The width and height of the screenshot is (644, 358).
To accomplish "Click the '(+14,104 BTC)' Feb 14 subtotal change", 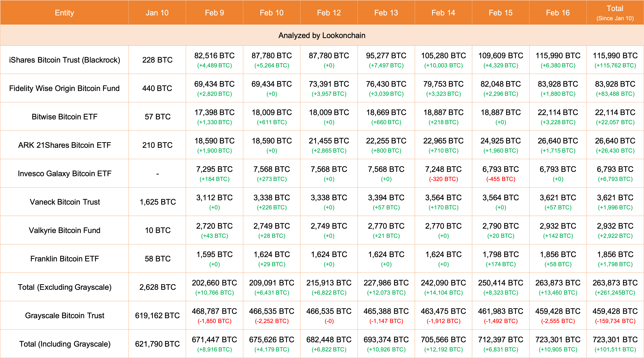I will [444, 293].
